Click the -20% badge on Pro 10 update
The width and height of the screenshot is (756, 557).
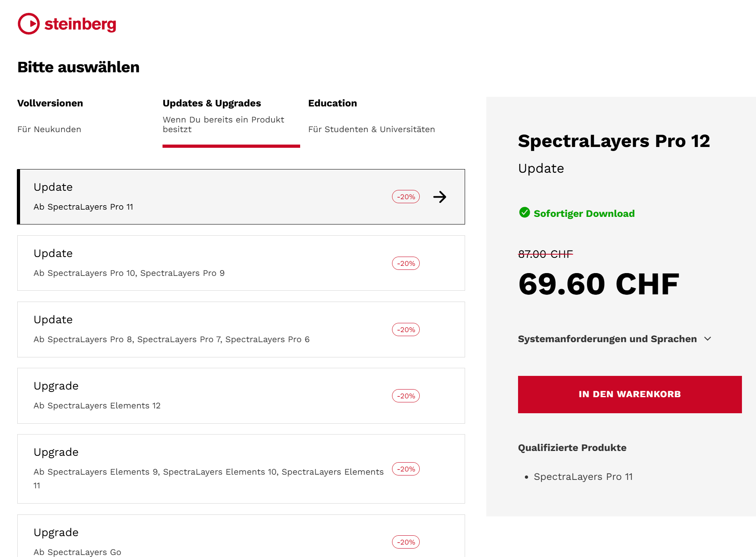(406, 263)
